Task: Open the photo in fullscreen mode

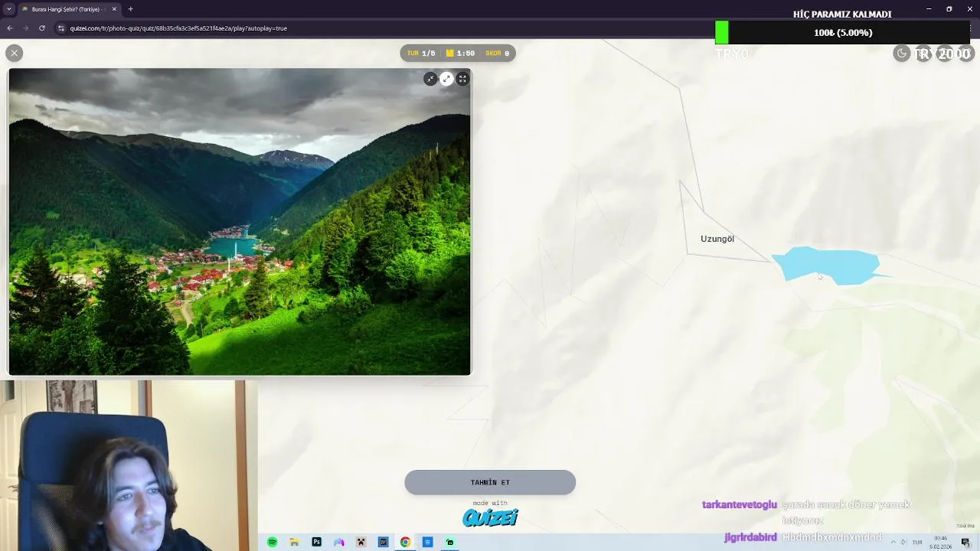Action: [x=462, y=79]
